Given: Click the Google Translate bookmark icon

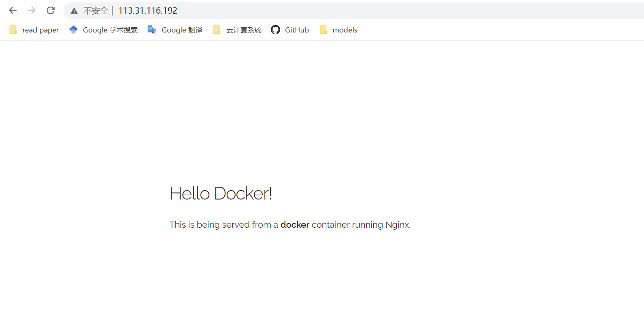Looking at the screenshot, I should pos(152,30).
